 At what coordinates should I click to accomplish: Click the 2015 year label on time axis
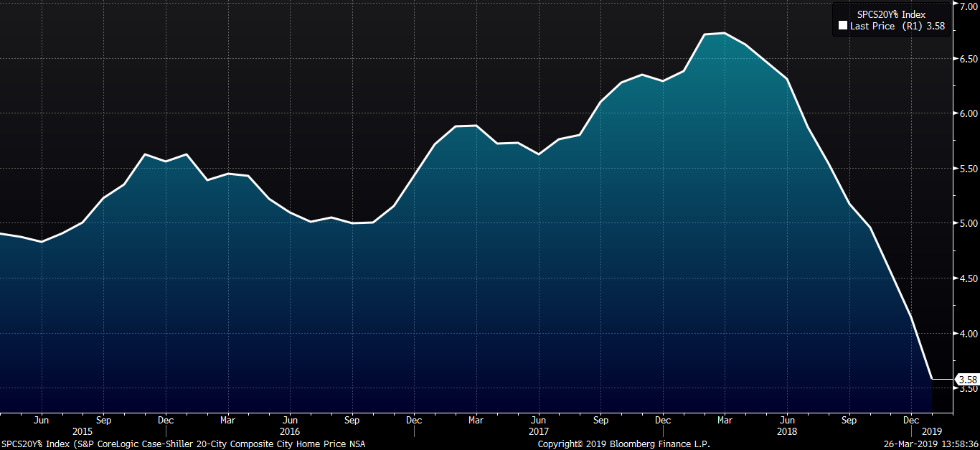[83, 432]
